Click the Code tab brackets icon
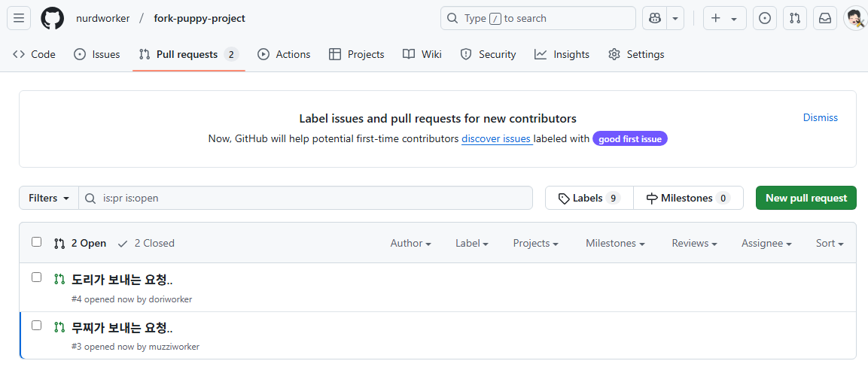The height and width of the screenshot is (370, 868). click(19, 54)
